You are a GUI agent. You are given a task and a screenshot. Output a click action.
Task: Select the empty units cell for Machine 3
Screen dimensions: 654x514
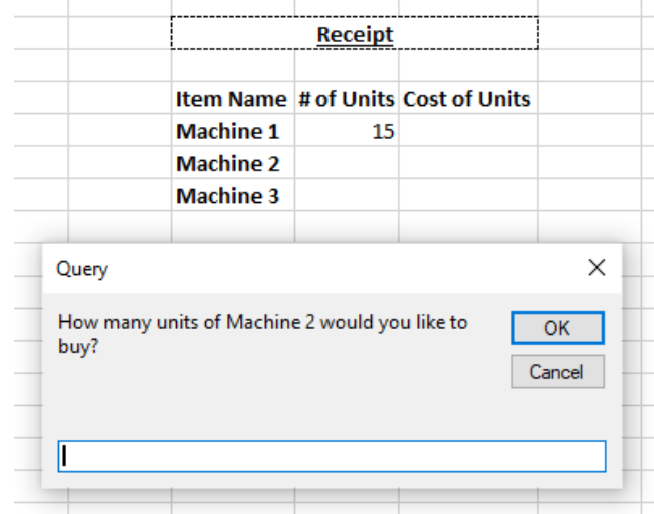[347, 195]
